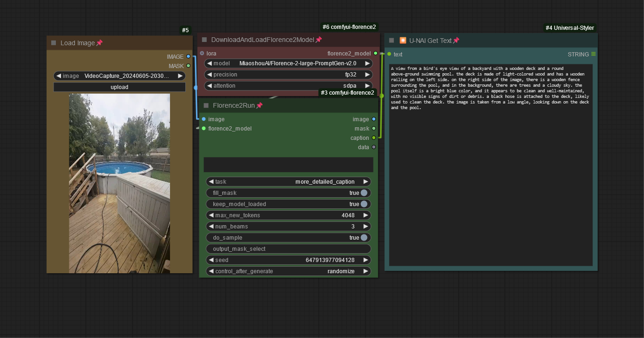Decrease max_new_tokens with the left arrow
The height and width of the screenshot is (338, 644).
click(210, 215)
